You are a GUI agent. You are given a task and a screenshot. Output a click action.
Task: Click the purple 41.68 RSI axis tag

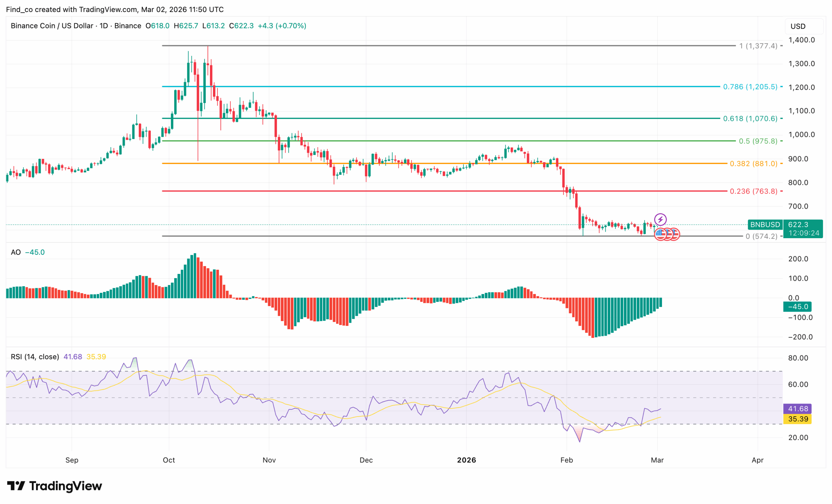[x=798, y=408]
